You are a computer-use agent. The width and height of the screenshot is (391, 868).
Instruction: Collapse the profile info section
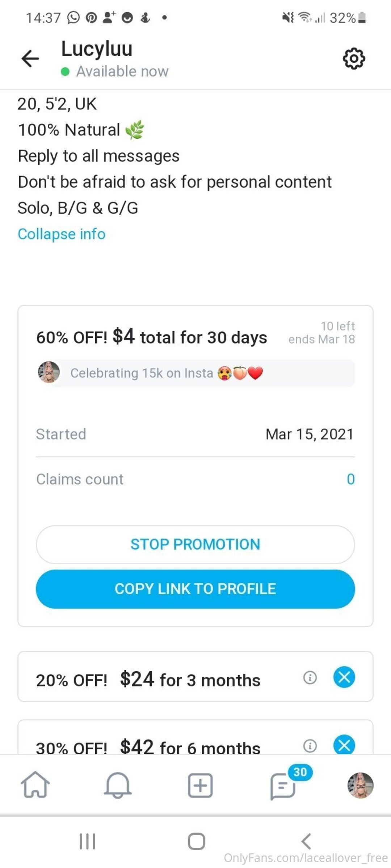tap(62, 234)
